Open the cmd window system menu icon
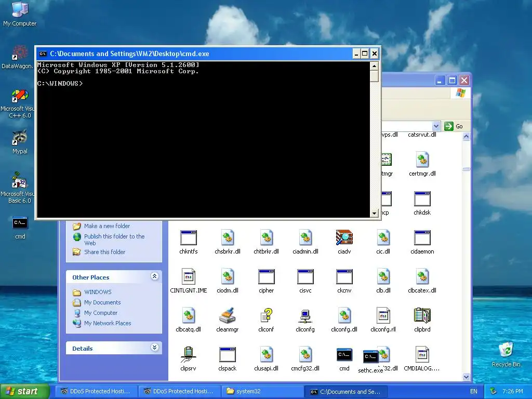The image size is (532, 399). coord(43,54)
